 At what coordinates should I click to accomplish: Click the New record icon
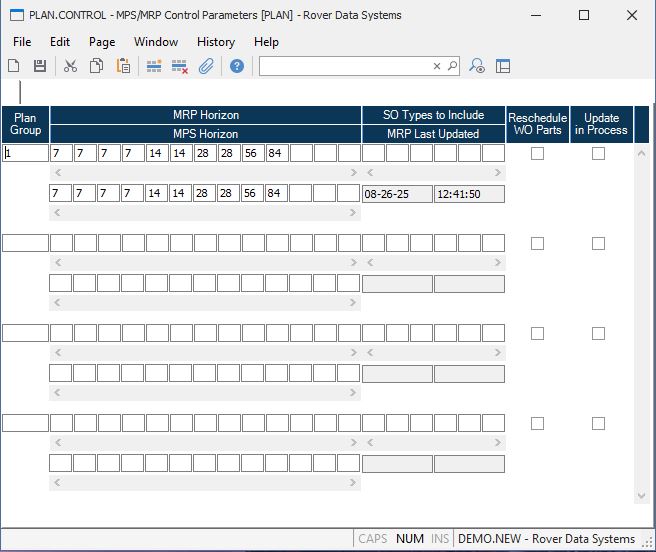(x=14, y=66)
